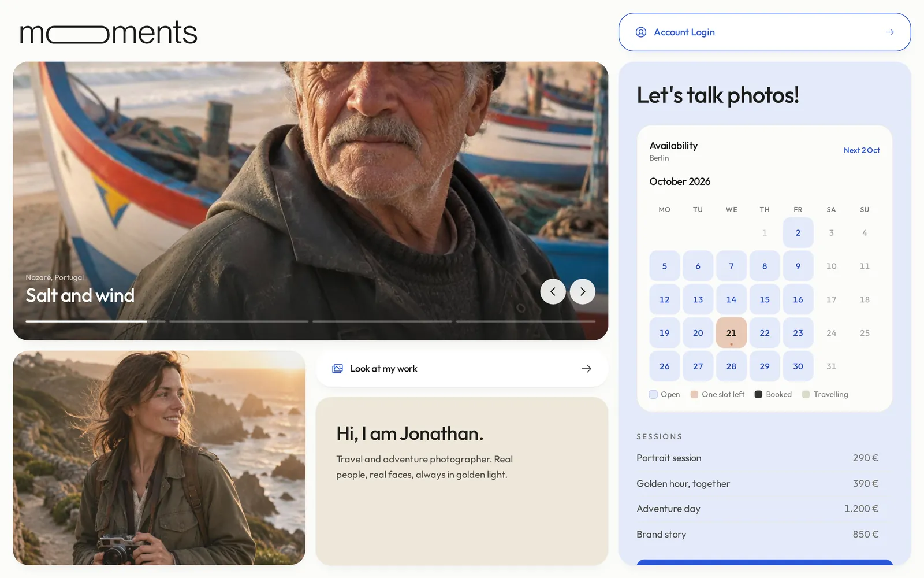
Task: Click the woman photographer portrait image
Action: pyautogui.click(x=159, y=458)
